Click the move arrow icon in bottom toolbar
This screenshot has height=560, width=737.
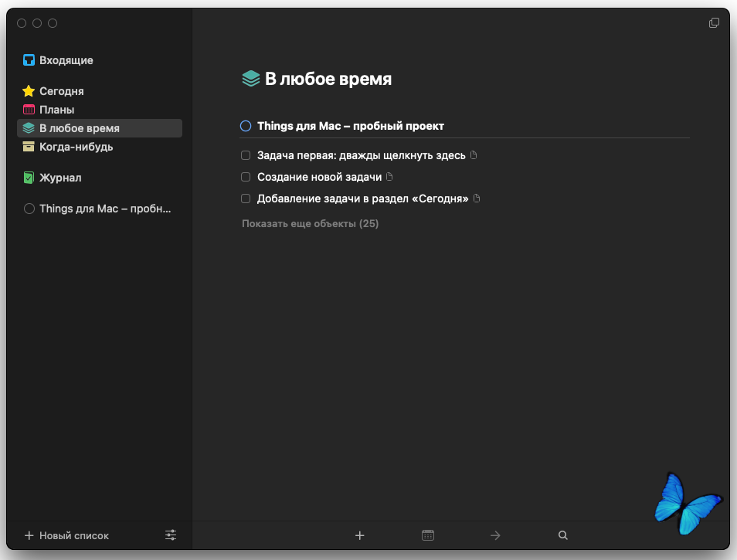pos(495,535)
